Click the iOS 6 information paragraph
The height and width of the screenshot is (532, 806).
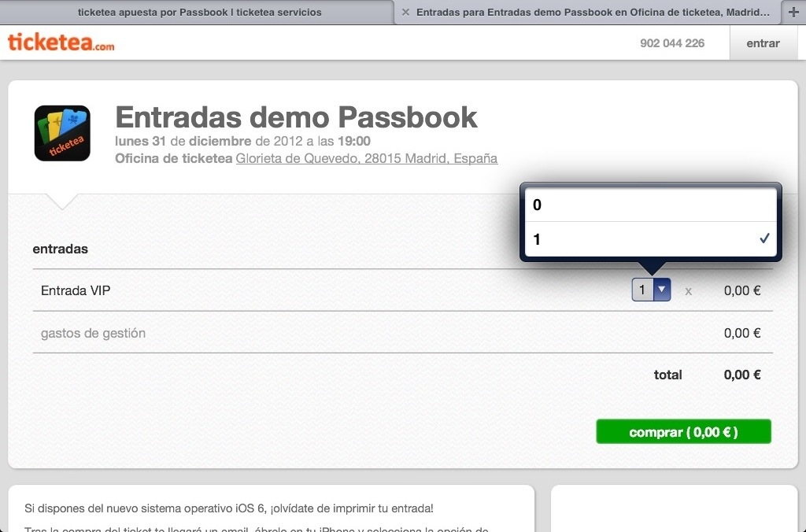coord(228,508)
